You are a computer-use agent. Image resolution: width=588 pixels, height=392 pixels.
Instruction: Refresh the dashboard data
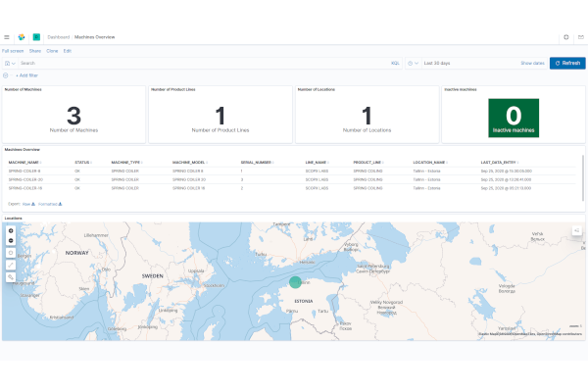pyautogui.click(x=567, y=63)
